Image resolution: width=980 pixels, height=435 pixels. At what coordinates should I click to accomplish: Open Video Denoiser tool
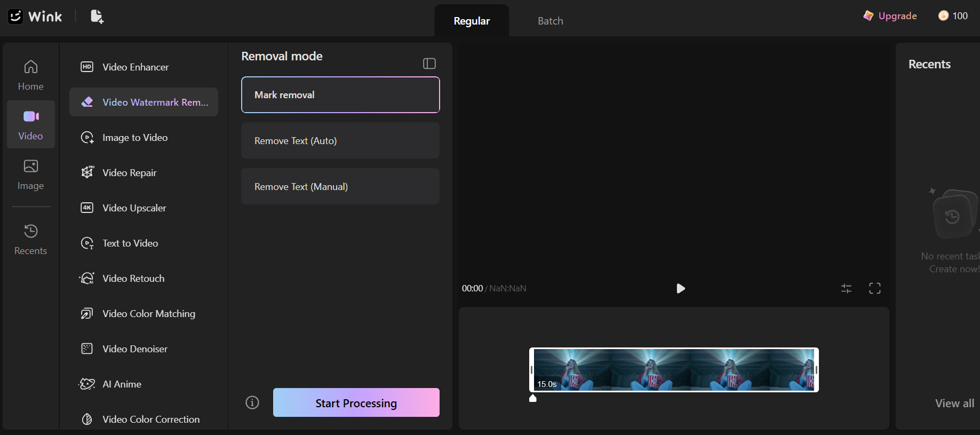(144, 349)
